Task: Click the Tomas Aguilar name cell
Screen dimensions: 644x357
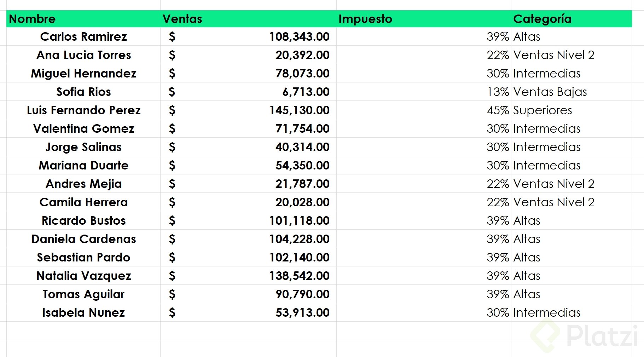Action: [83, 294]
